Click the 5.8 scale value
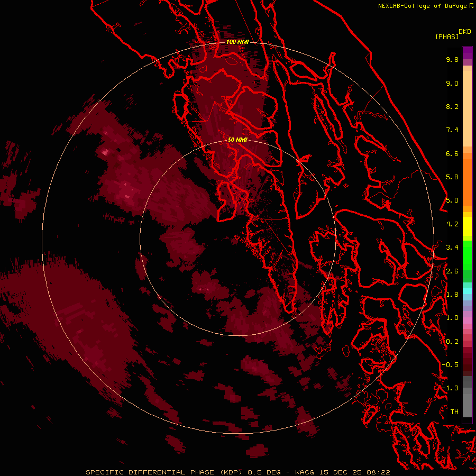Viewport: 476px width, 476px height. pyautogui.click(x=452, y=177)
